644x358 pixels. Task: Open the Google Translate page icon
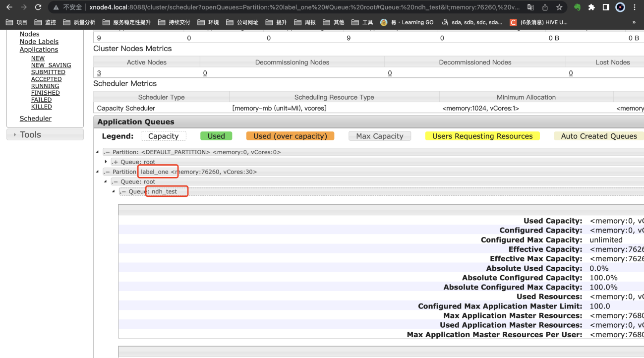click(530, 7)
